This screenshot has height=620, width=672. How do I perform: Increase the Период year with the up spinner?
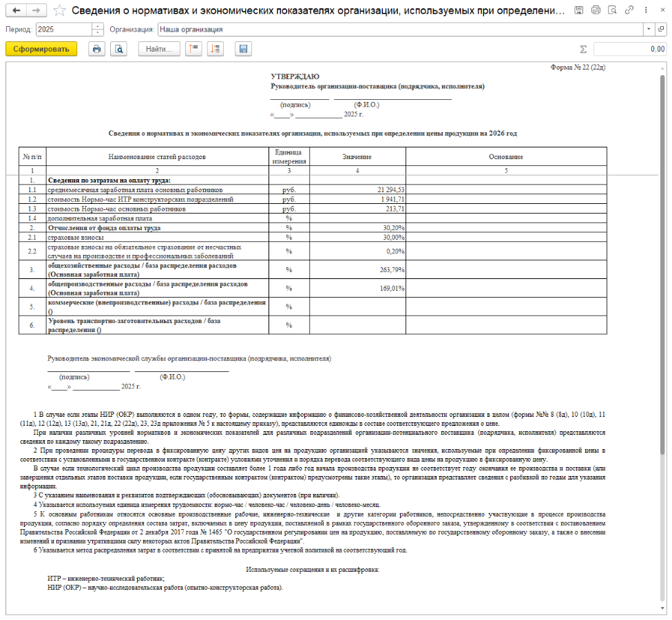pyautogui.click(x=98, y=26)
